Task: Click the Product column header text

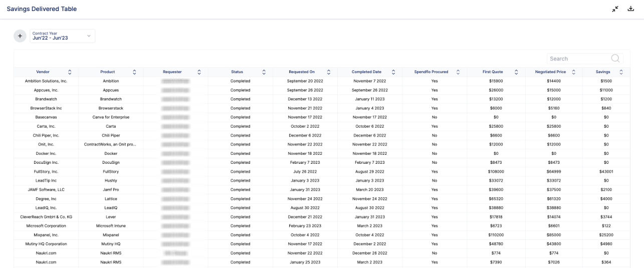Action: pos(108,72)
